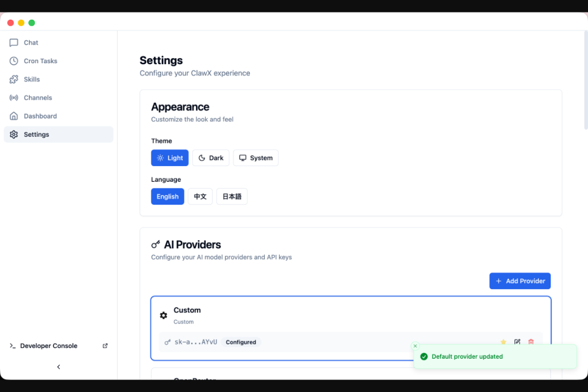The width and height of the screenshot is (588, 392).
Task: Set language to 日本語
Action: coord(232,197)
